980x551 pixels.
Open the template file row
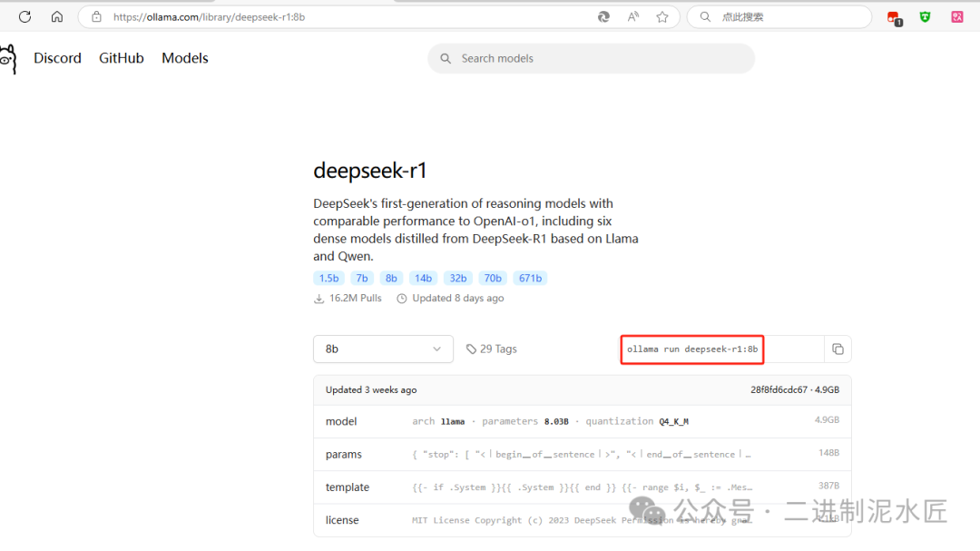pyautogui.click(x=582, y=487)
